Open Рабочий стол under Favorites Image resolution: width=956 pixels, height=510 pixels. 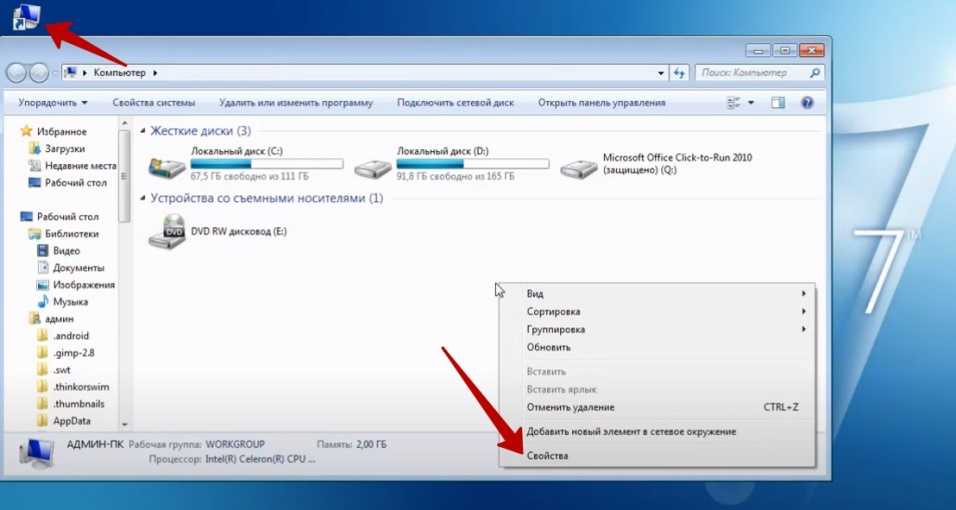76,182
